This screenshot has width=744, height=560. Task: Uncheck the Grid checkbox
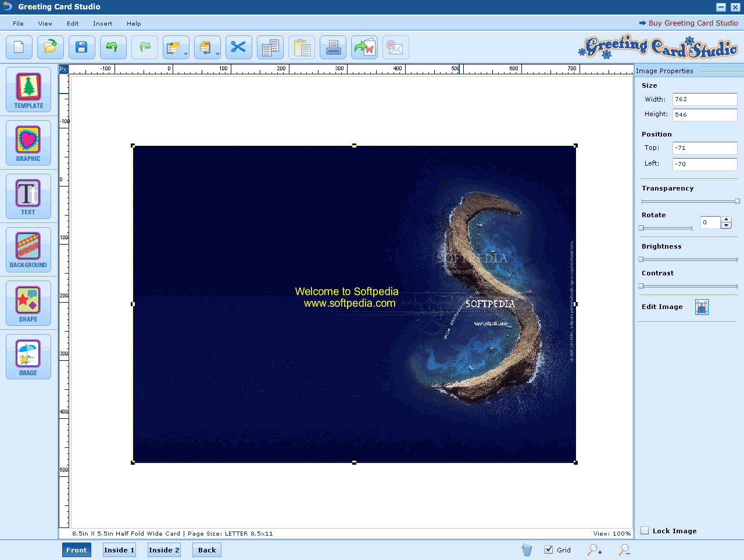[549, 550]
